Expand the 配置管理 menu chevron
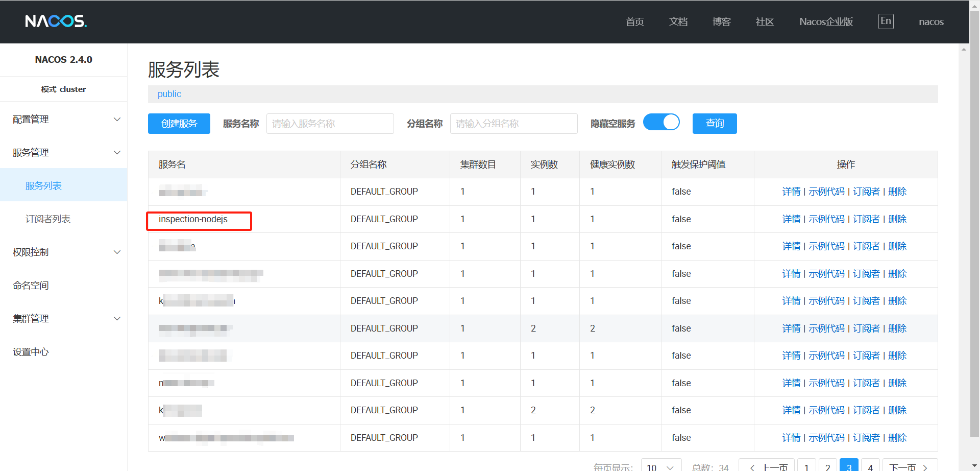 (x=117, y=119)
